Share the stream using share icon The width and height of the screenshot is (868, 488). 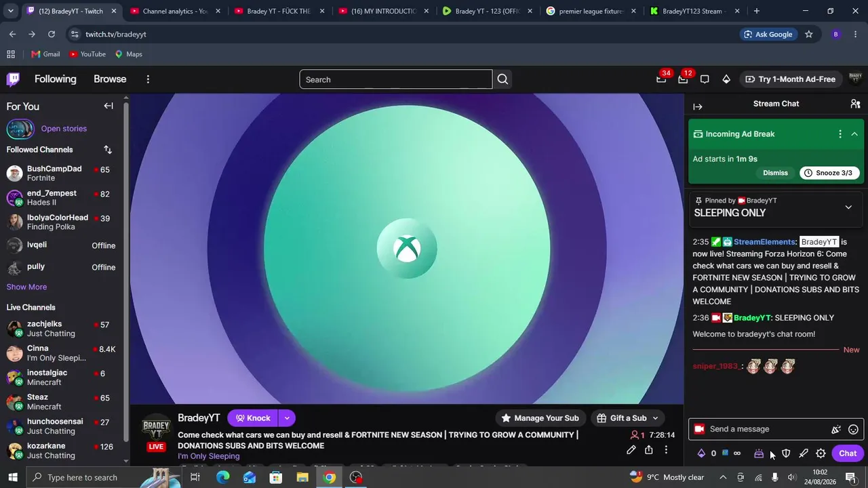(x=649, y=450)
